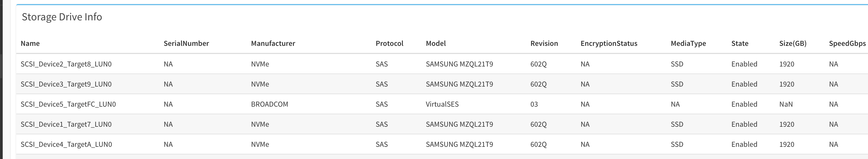Click the Model column header
The height and width of the screenshot is (159, 868).
(436, 43)
